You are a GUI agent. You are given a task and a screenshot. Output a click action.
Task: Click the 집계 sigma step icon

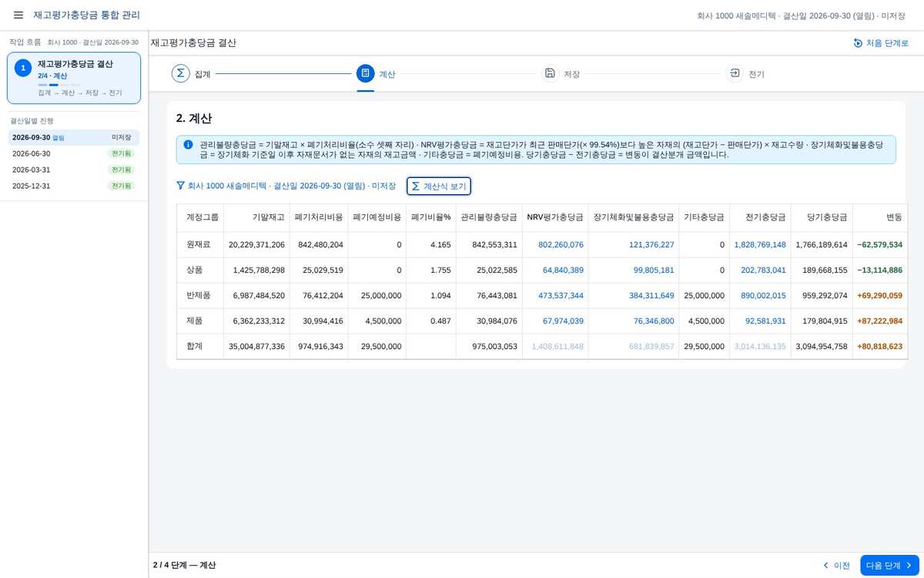tap(180, 73)
